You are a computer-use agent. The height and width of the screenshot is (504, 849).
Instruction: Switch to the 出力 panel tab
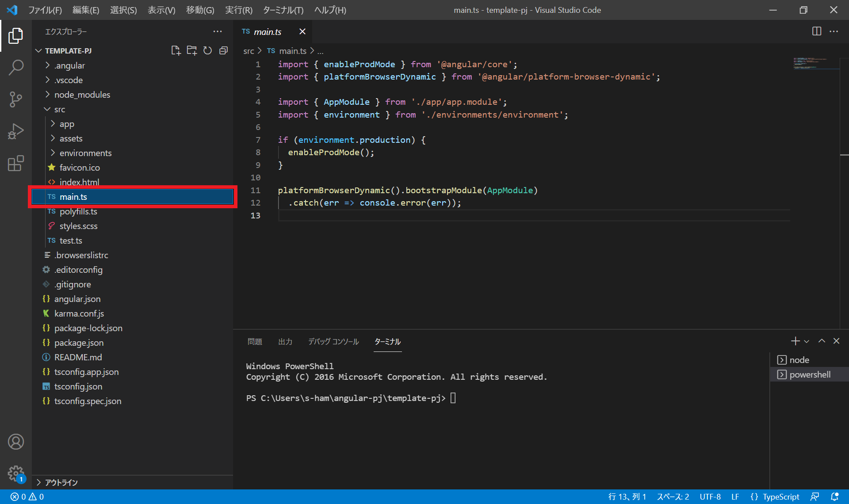pyautogui.click(x=285, y=342)
